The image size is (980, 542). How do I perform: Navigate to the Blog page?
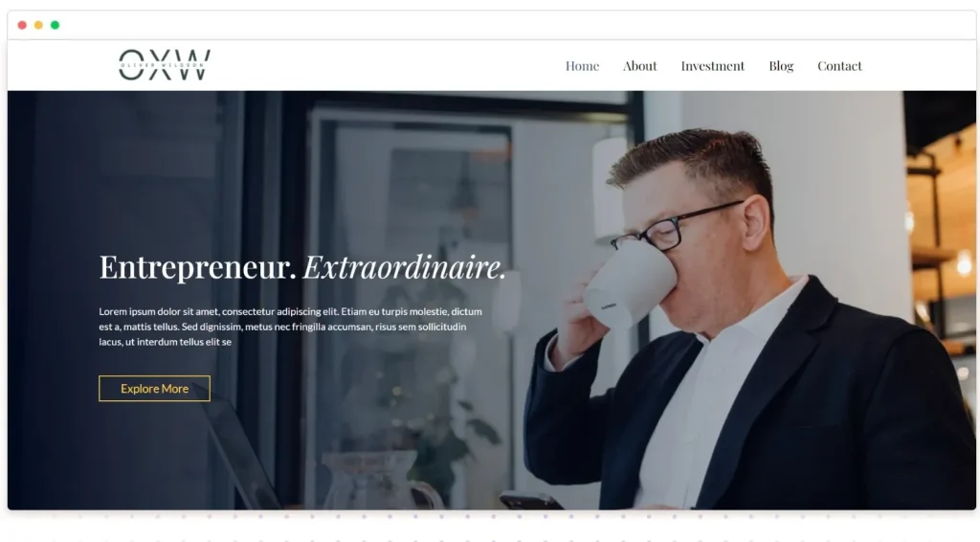[x=781, y=66]
